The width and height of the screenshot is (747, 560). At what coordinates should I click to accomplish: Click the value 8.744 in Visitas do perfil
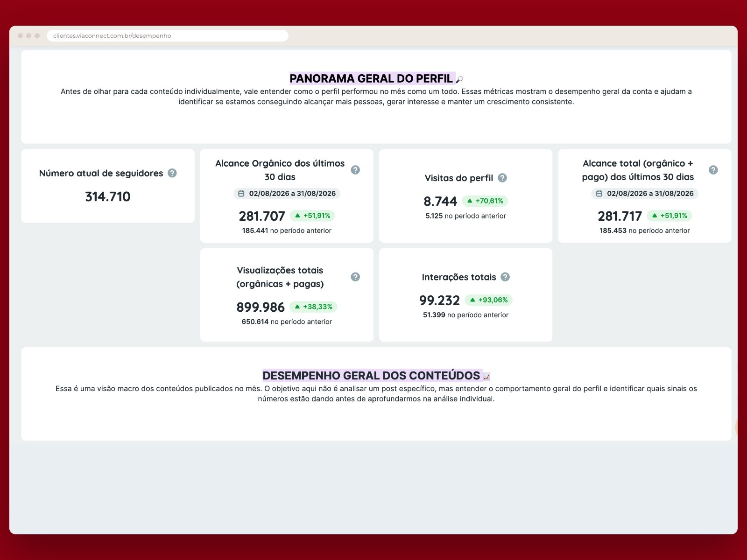[440, 201]
